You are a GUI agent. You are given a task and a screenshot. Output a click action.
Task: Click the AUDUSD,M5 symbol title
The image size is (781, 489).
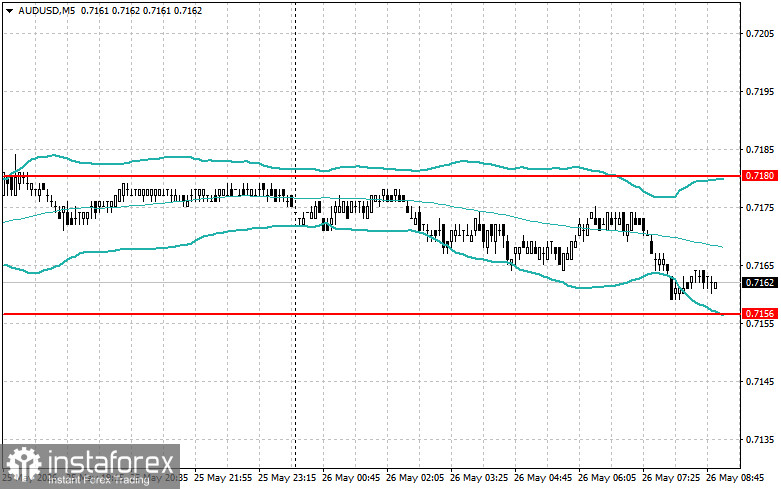tap(47, 10)
